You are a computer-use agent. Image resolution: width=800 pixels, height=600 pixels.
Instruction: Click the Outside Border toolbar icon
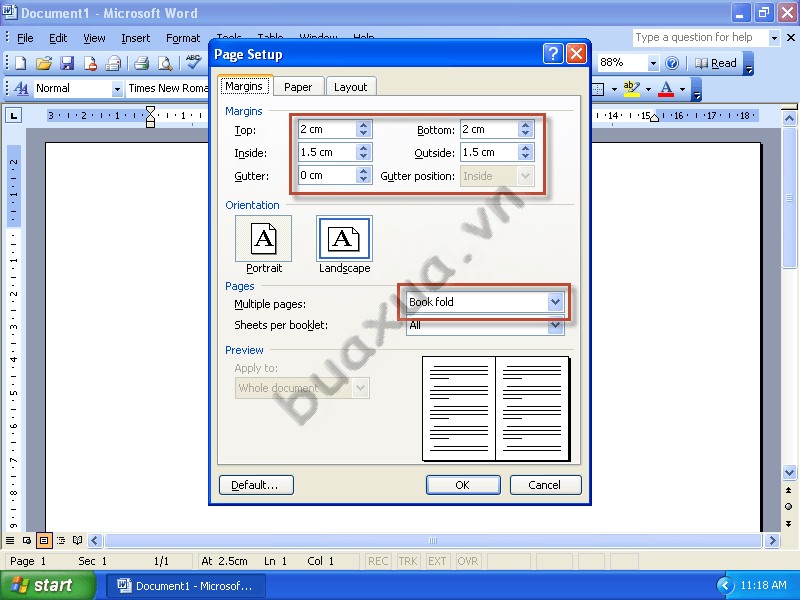coord(598,89)
